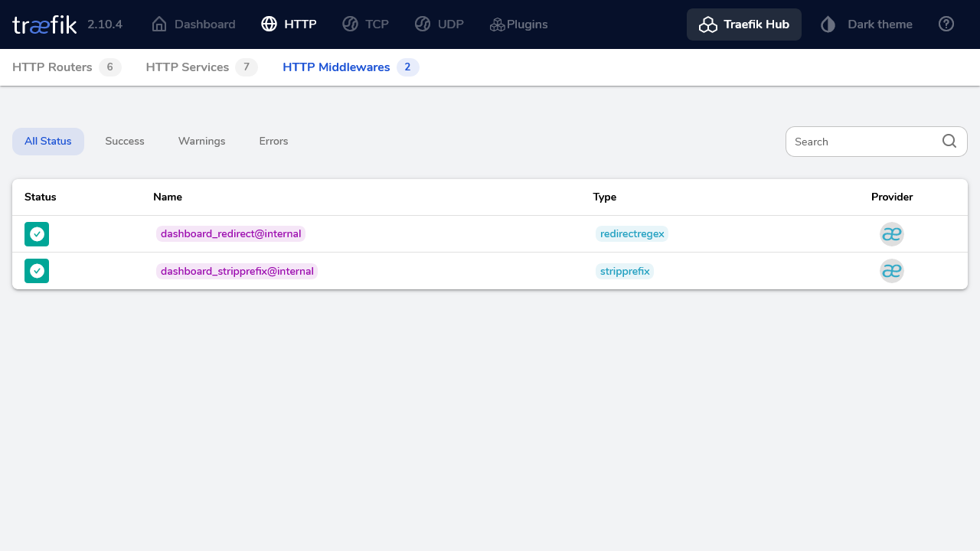This screenshot has height=551, width=980.
Task: Click the Traefik logo
Action: [x=44, y=24]
